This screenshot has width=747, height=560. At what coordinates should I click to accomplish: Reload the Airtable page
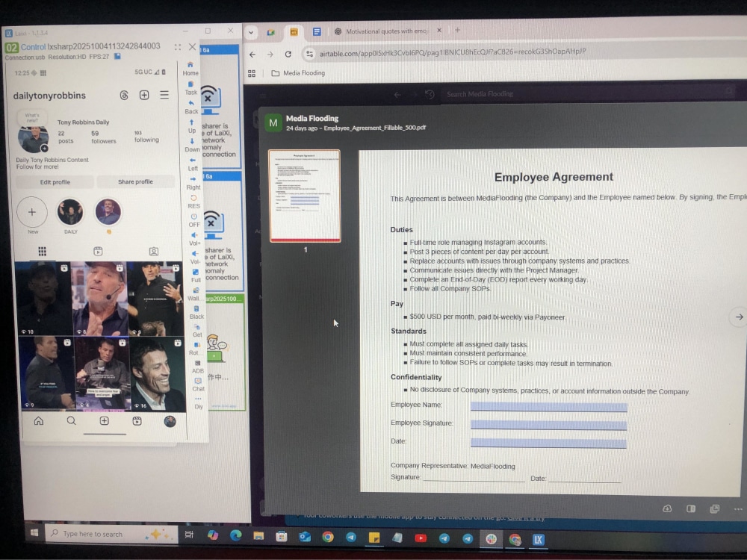(x=288, y=54)
